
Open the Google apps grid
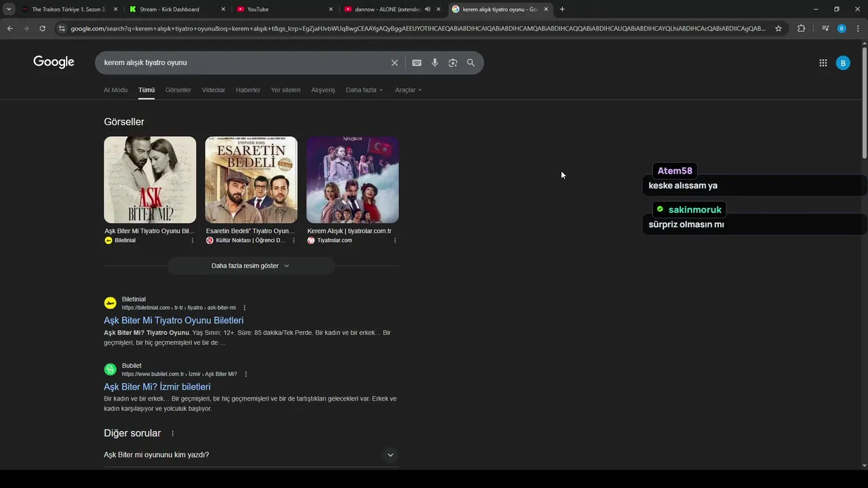click(823, 63)
